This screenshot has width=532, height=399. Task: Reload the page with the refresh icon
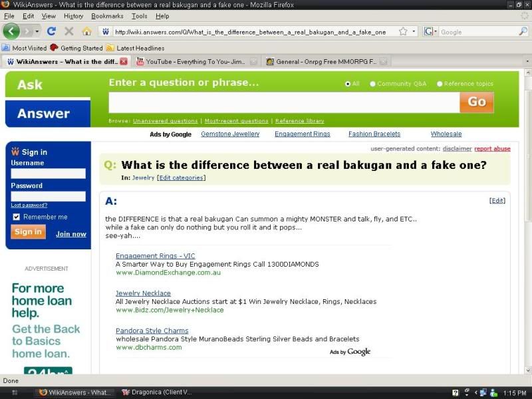[51, 31]
